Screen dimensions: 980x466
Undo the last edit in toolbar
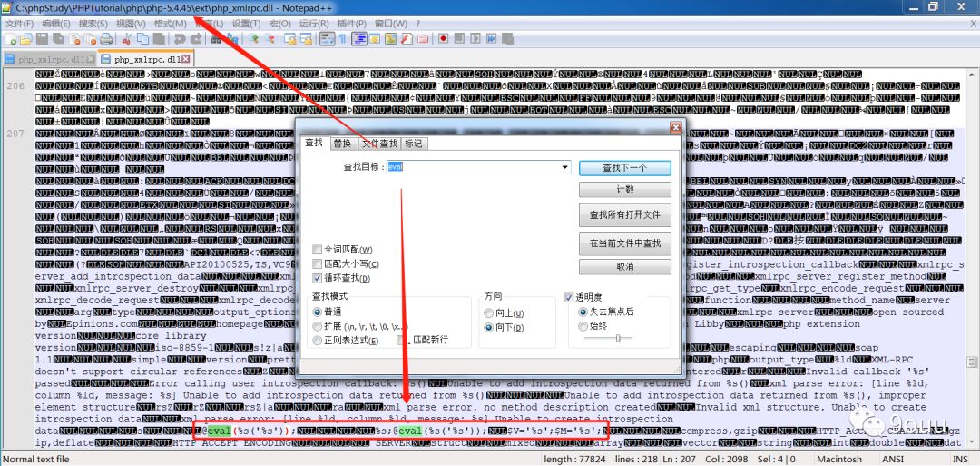pos(180,39)
